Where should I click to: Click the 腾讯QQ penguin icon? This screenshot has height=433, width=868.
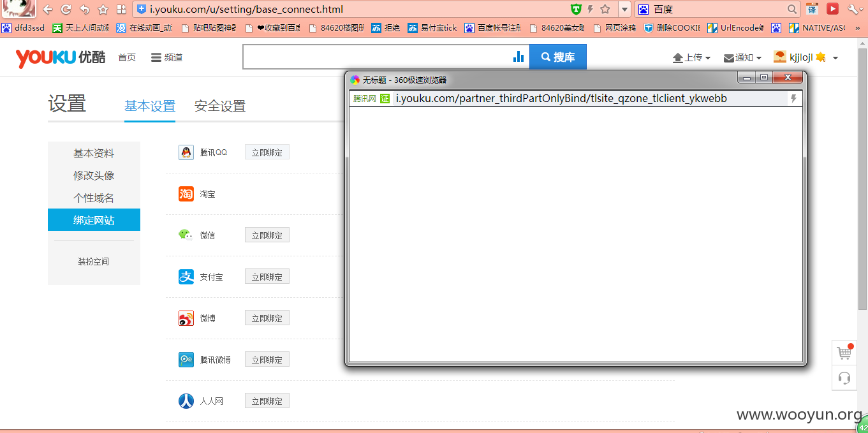tap(186, 152)
